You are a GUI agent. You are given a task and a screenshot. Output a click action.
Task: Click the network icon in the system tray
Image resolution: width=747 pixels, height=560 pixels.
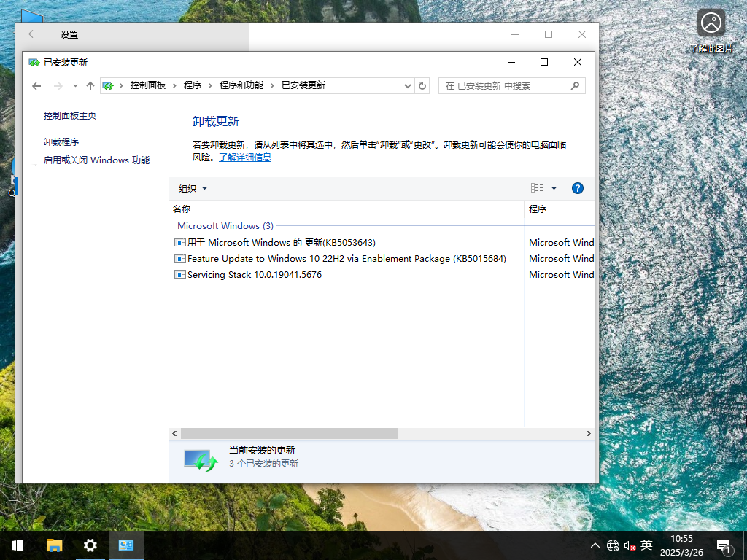coord(612,545)
